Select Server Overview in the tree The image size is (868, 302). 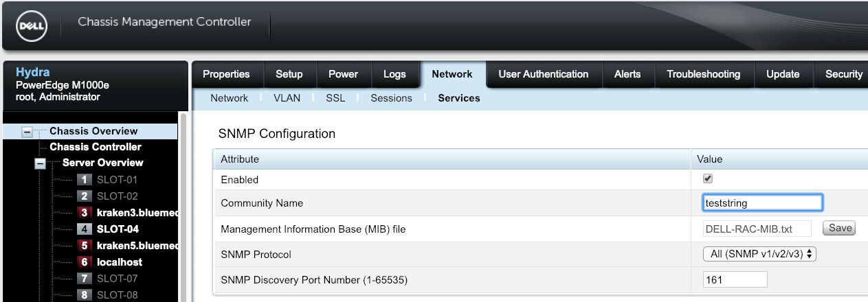coord(103,163)
